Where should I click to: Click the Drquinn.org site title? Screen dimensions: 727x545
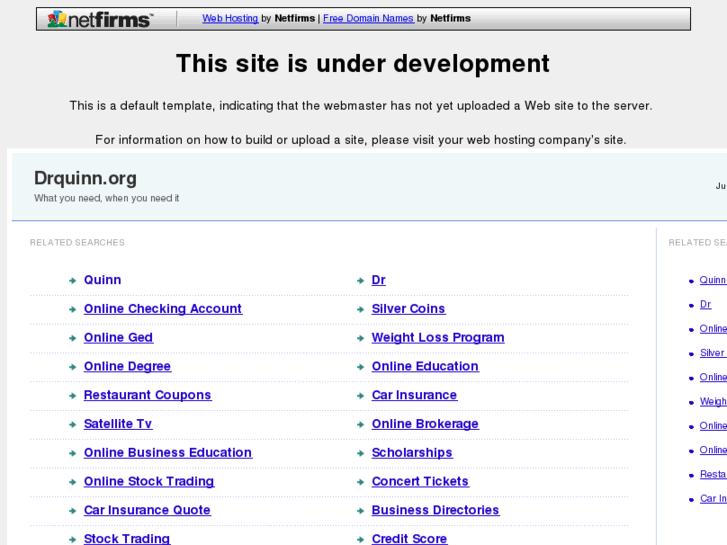[85, 179]
